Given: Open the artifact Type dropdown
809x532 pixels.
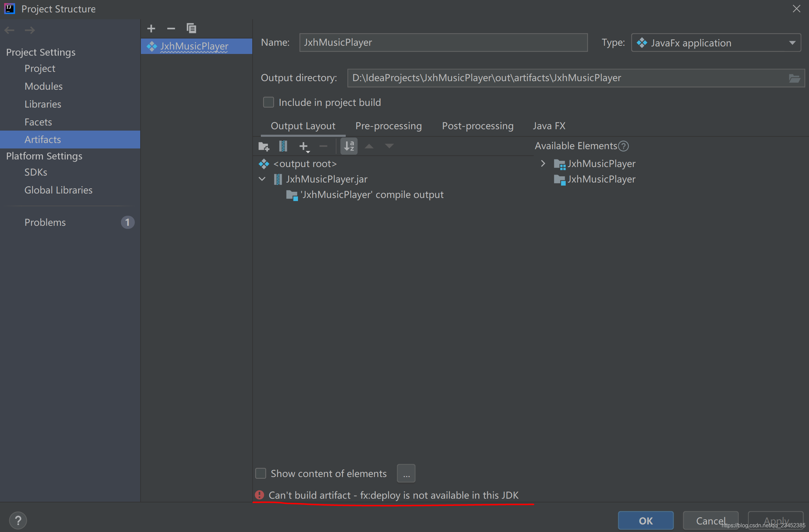Looking at the screenshot, I should point(792,43).
